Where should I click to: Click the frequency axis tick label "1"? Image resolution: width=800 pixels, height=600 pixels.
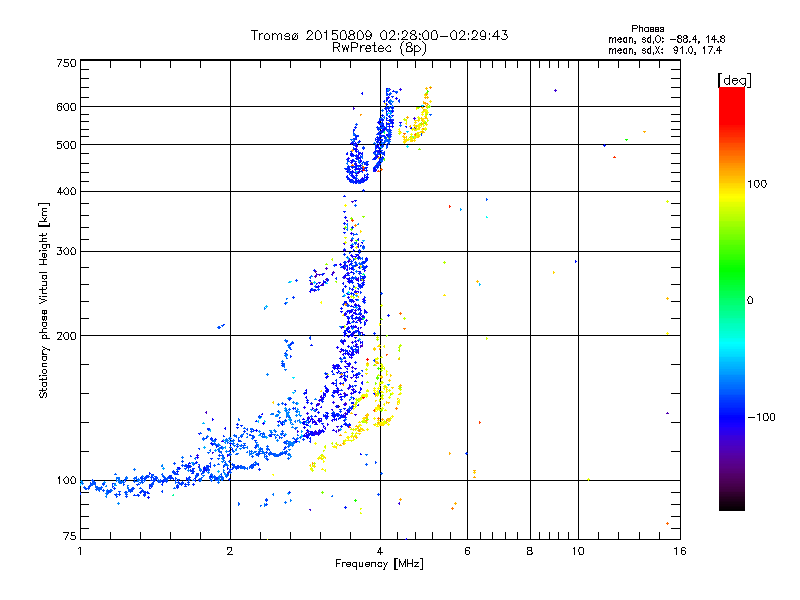[80, 551]
